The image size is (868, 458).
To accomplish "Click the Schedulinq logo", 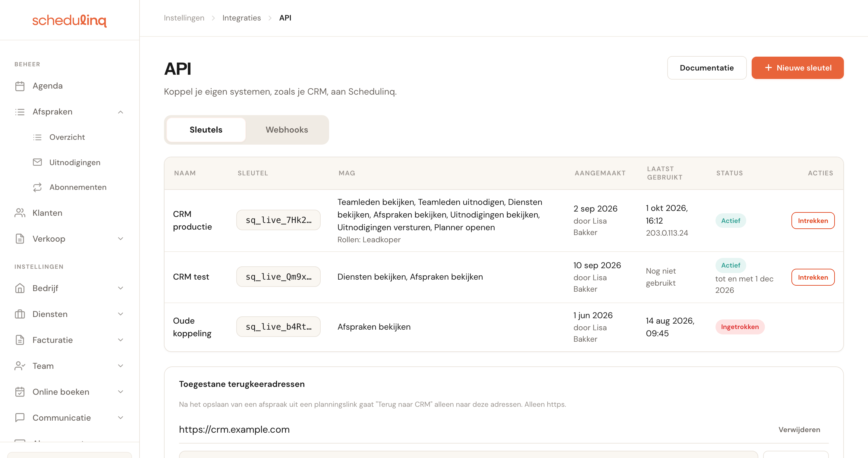I will (x=69, y=20).
